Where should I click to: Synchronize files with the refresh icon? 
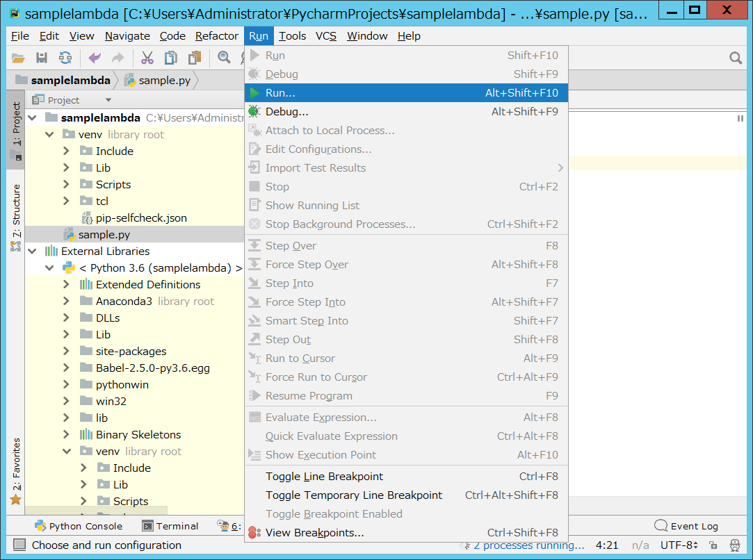(65, 58)
